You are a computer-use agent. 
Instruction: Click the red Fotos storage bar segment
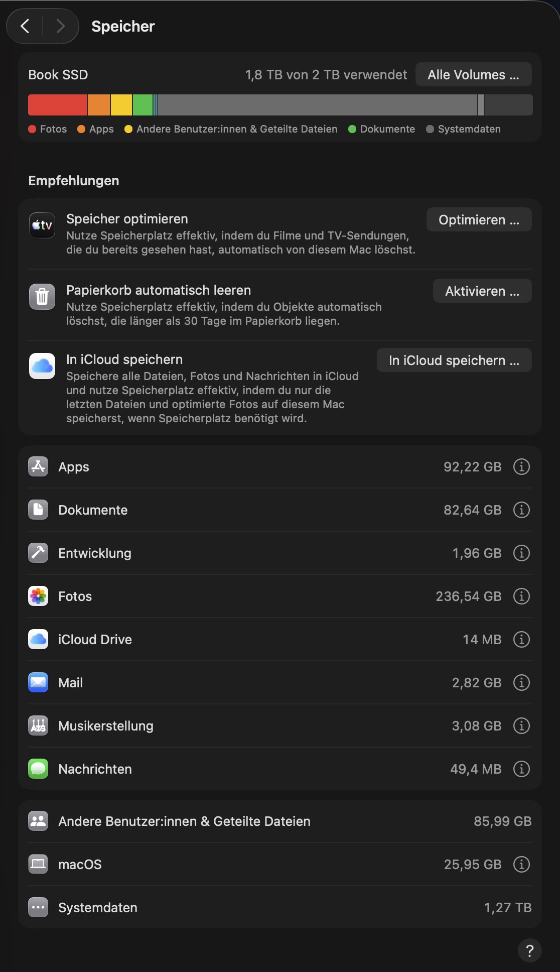[x=57, y=105]
